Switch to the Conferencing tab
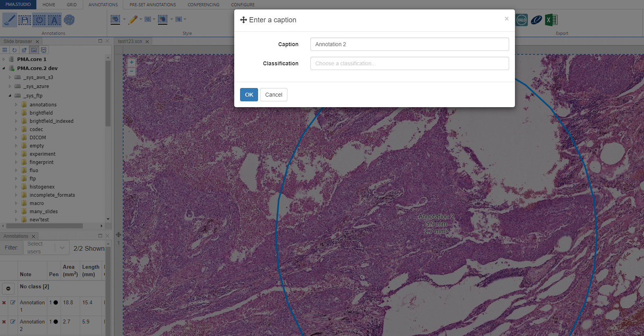Screen dimensions: 644x336 [x=203, y=5]
